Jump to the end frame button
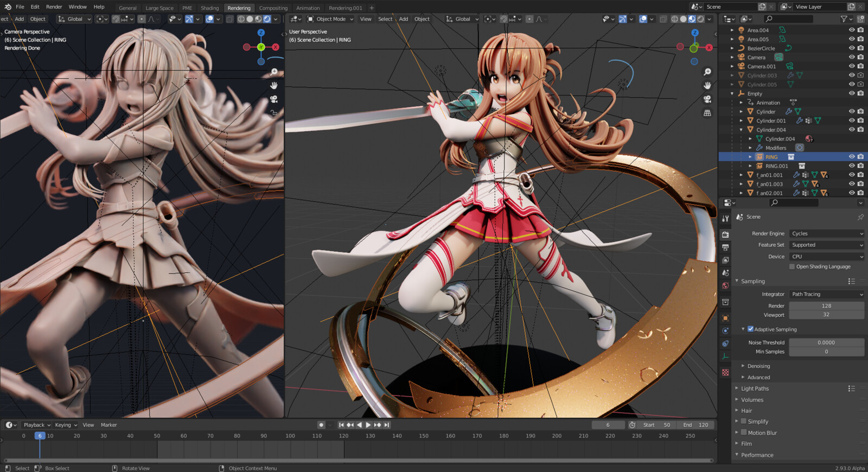 pos(387,425)
